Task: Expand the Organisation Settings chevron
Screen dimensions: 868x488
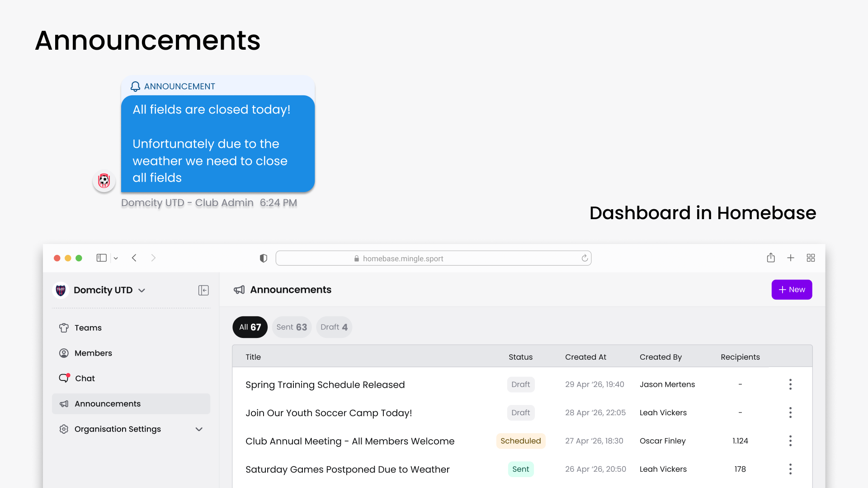Action: point(199,429)
